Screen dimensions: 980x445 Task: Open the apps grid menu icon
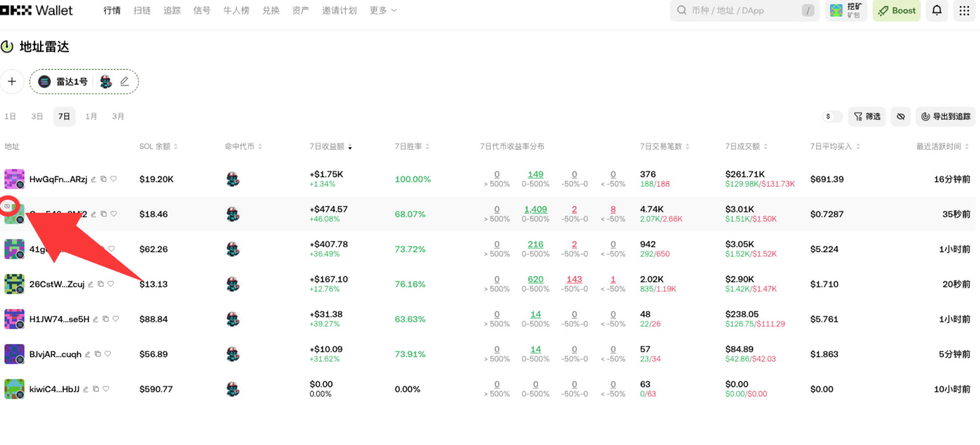click(964, 10)
